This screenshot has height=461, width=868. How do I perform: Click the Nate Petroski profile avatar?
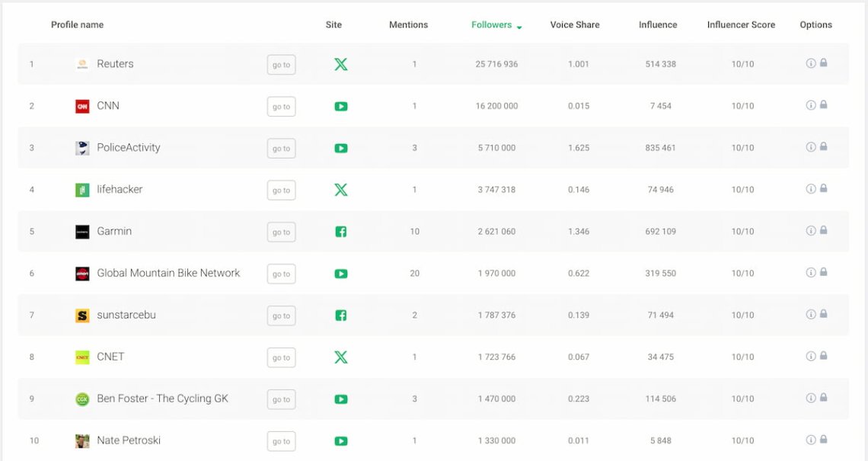[82, 441]
